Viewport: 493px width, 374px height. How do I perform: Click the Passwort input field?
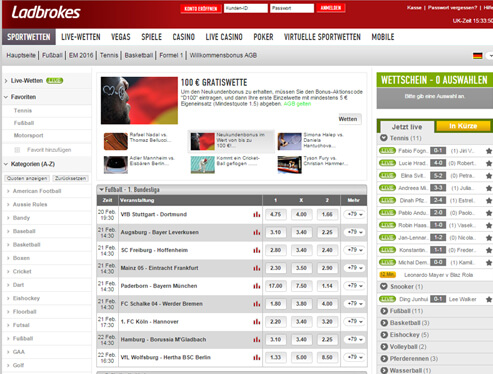tap(292, 8)
